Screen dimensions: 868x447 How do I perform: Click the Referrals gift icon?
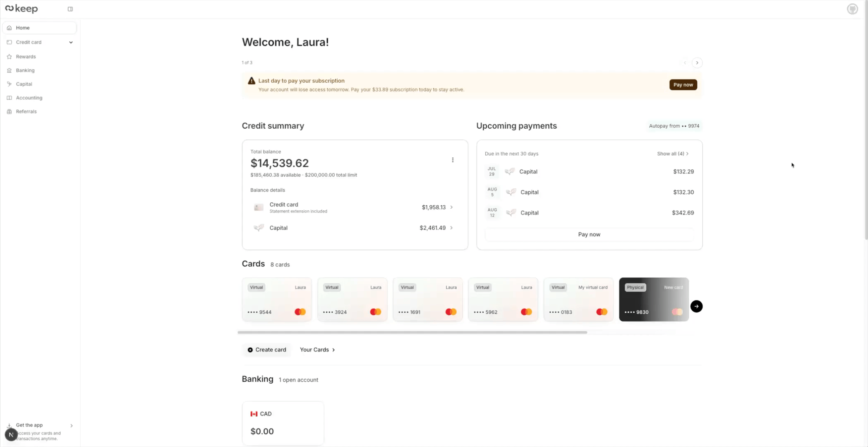9,111
